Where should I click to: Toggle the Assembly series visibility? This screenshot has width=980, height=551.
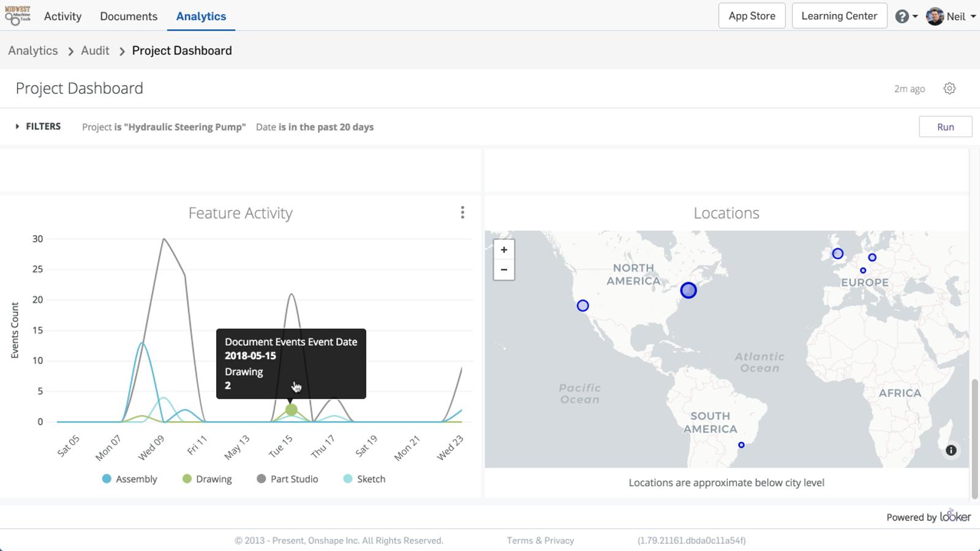[130, 479]
